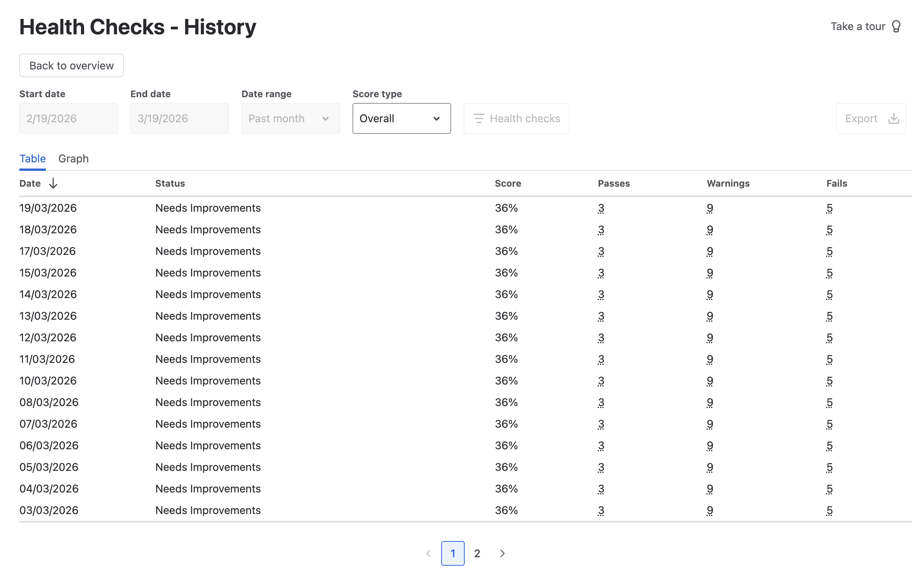Click previous page left chevron
This screenshot has height=580, width=924.
[428, 553]
